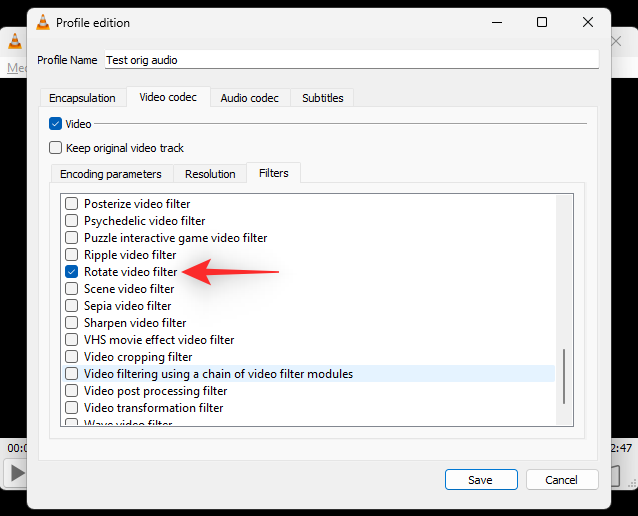
Task: Uncheck the Rotate video filter
Action: tap(72, 271)
